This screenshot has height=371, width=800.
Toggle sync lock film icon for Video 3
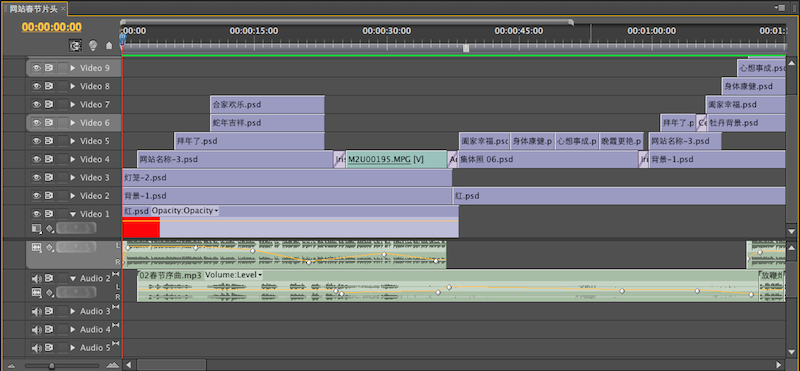point(49,178)
